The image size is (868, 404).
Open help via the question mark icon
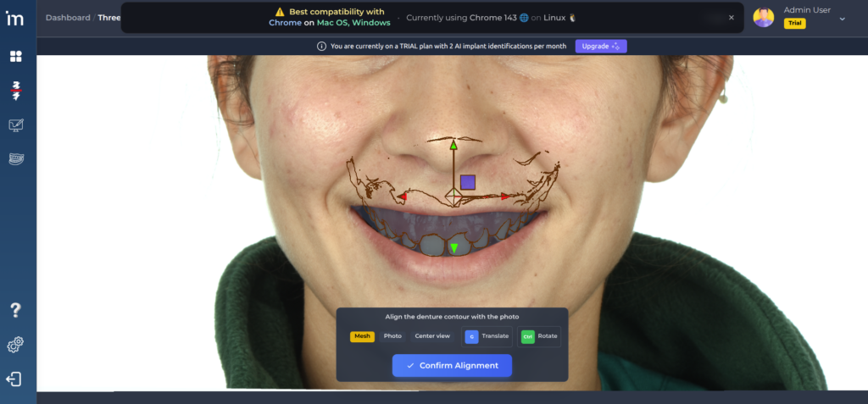[15, 310]
